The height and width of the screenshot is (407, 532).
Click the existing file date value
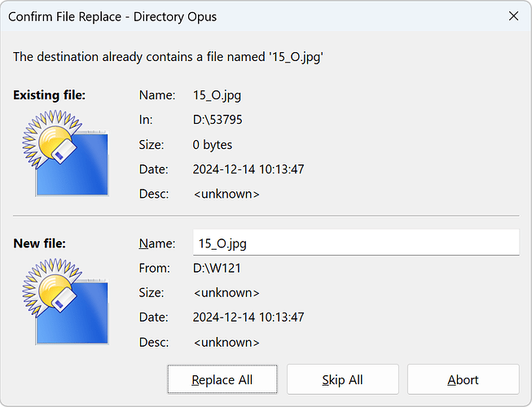point(248,169)
